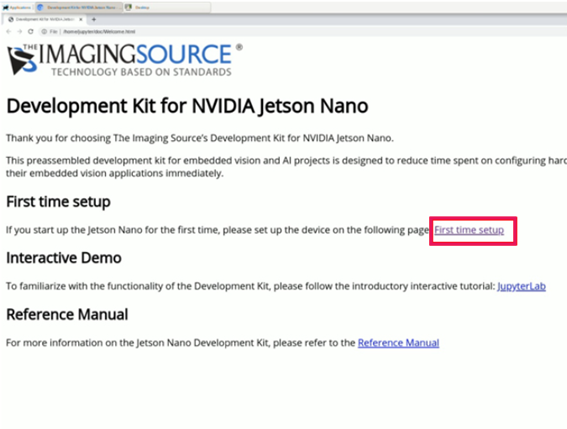Switch to the Desktop taskbar item
The width and height of the screenshot is (567, 429).
coord(167,7)
